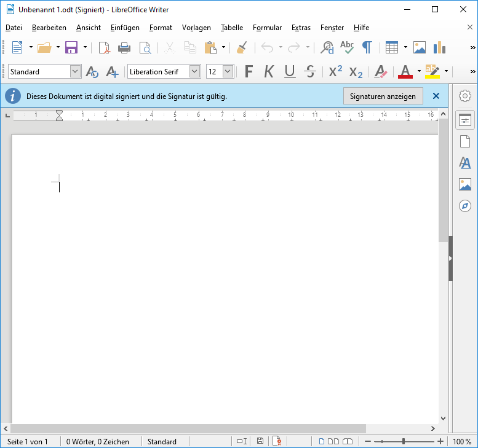The width and height of the screenshot is (478, 448).
Task: Open the Properties sidebar panel
Action: [465, 120]
